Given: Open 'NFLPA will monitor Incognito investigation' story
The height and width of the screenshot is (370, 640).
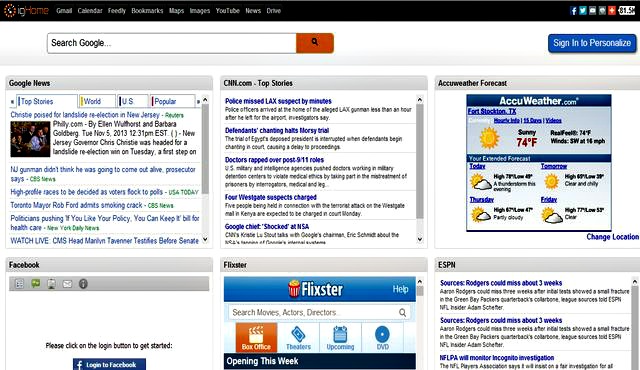Looking at the screenshot, I should pos(497,357).
